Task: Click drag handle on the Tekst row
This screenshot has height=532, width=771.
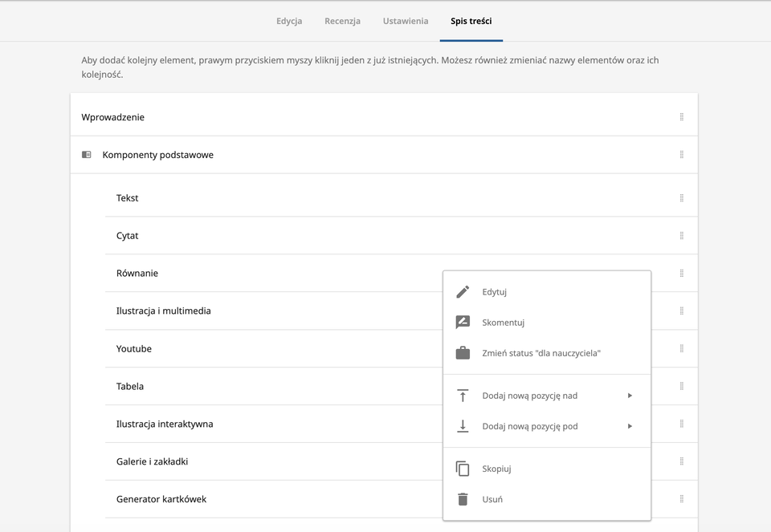Action: [681, 198]
